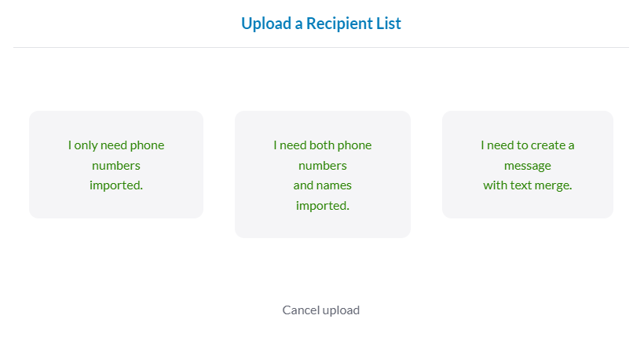The image size is (644, 352).
Task: Click the "I only need phone" text line
Action: (x=116, y=145)
